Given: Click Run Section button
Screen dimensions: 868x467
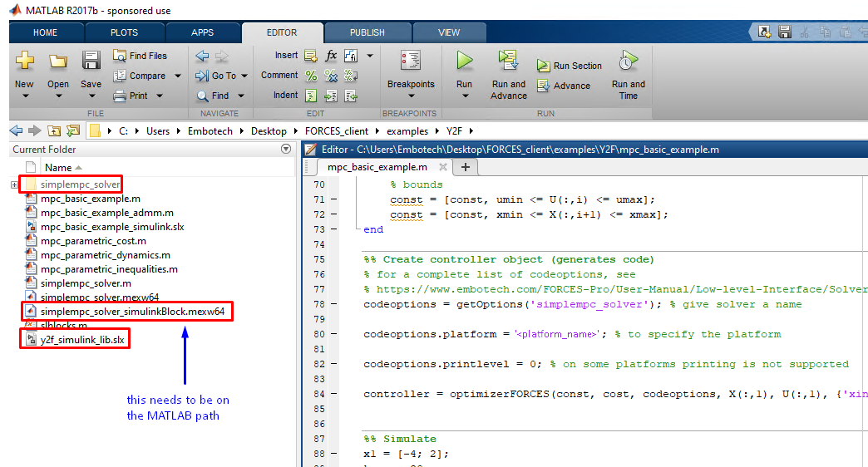Looking at the screenshot, I should pos(569,66).
